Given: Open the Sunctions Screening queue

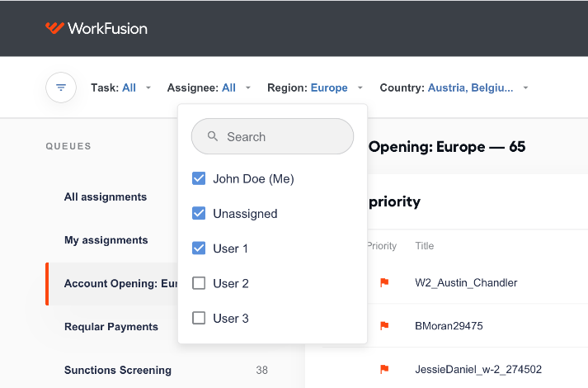Looking at the screenshot, I should pyautogui.click(x=118, y=370).
